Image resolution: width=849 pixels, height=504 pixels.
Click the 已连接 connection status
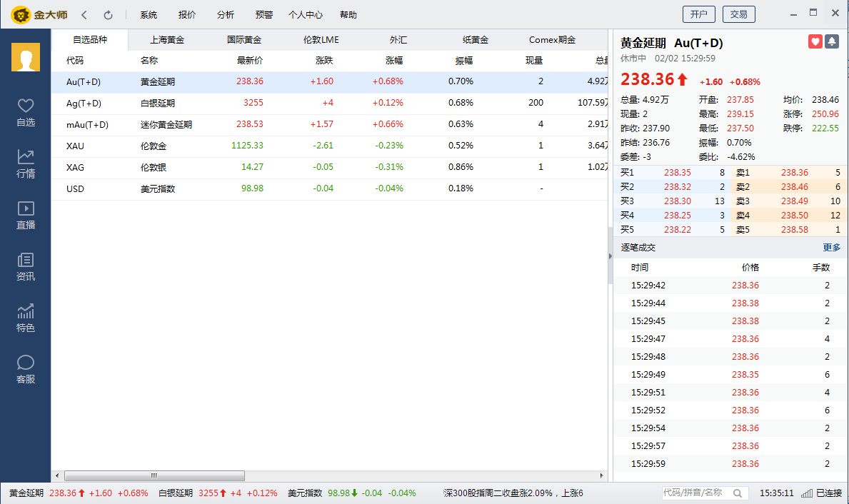[829, 493]
